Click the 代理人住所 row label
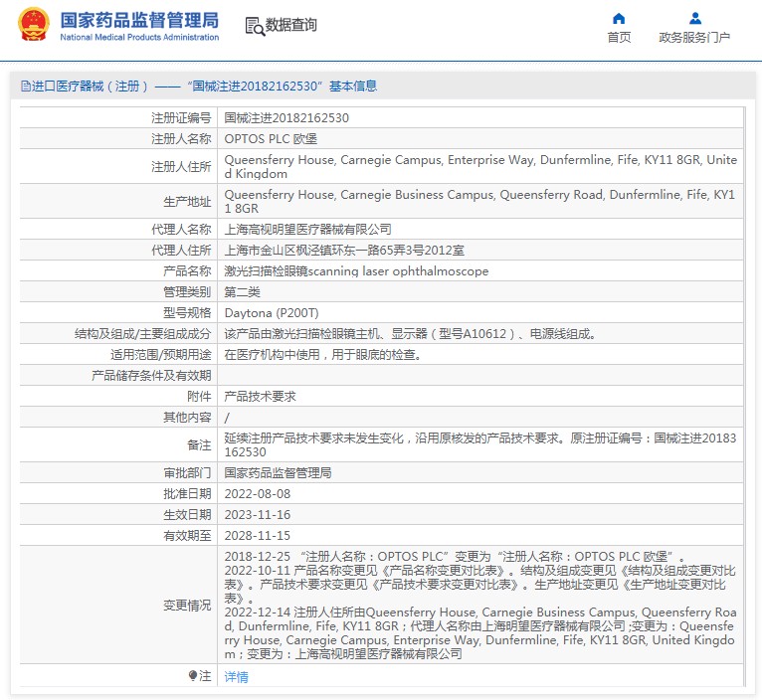The width and height of the screenshot is (762, 700). pyautogui.click(x=181, y=251)
